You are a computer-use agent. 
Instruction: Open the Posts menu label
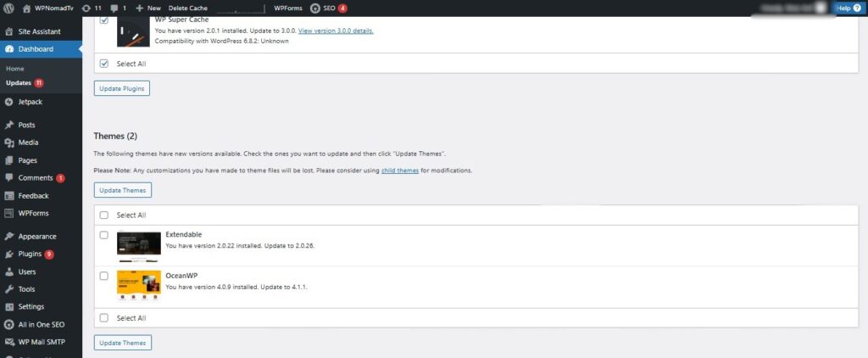[26, 126]
